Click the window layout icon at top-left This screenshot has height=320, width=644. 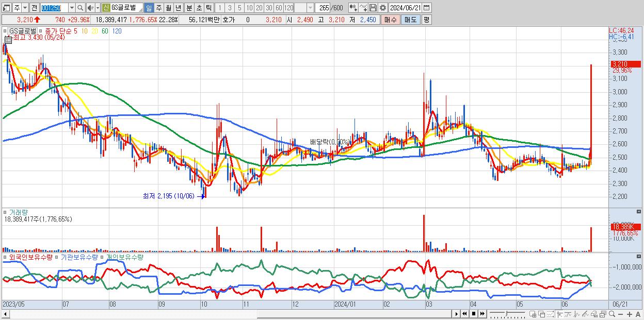pyautogui.click(x=6, y=8)
